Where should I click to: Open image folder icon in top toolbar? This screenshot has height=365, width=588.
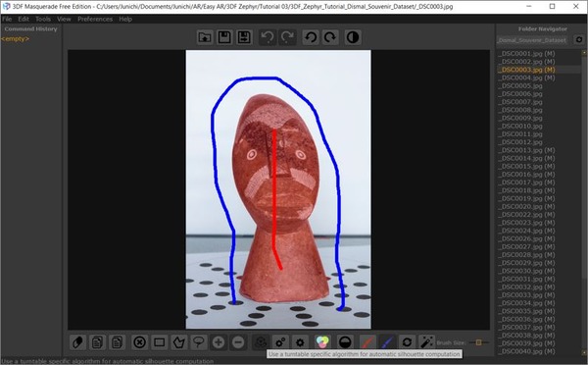click(x=205, y=37)
